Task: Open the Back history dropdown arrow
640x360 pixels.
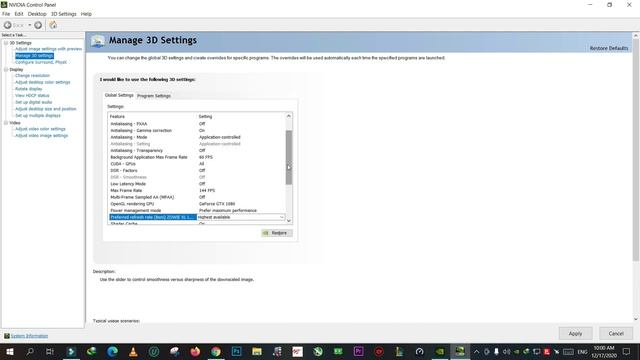Action: (30, 25)
